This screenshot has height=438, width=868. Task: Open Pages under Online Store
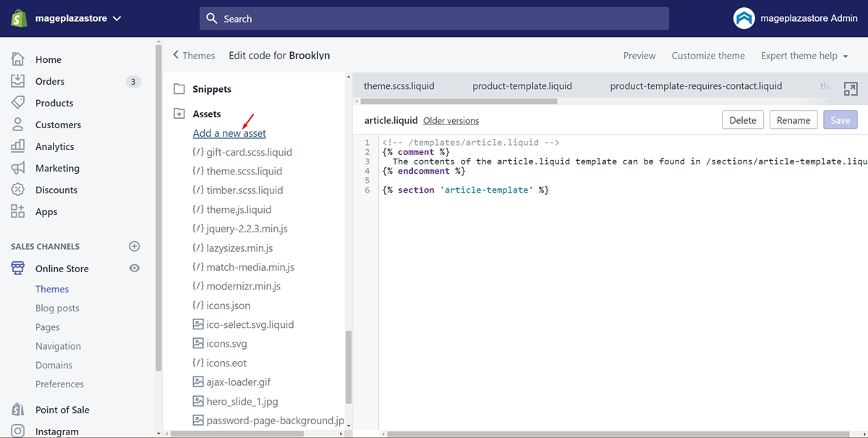48,327
